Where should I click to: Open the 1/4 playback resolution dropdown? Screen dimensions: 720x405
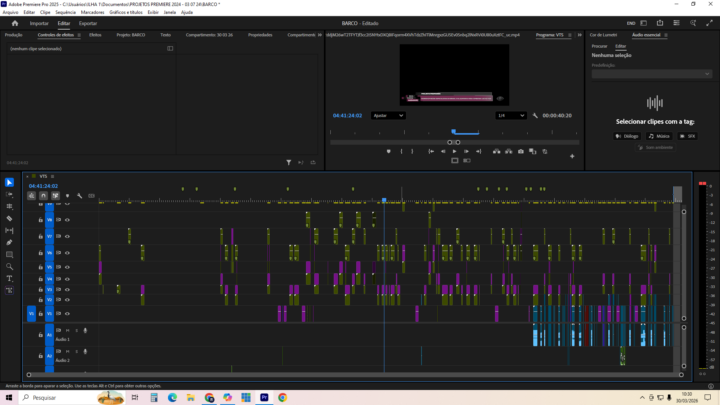(512, 115)
